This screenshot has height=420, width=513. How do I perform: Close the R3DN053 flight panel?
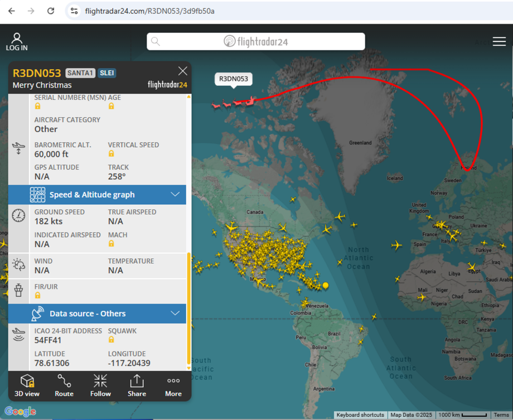point(182,71)
